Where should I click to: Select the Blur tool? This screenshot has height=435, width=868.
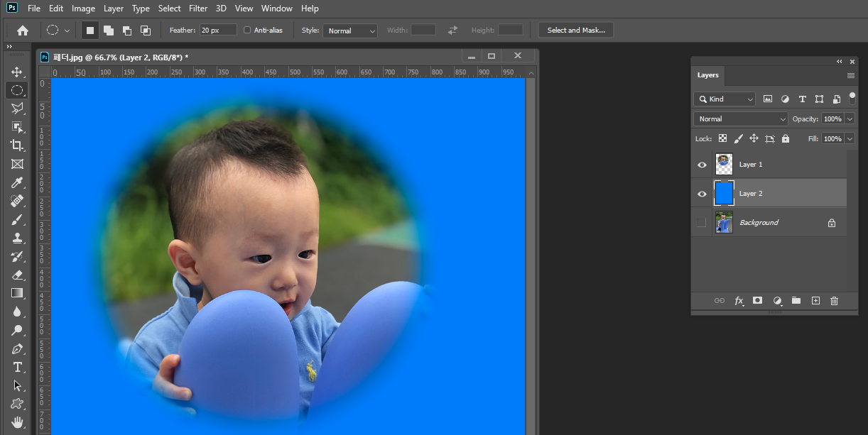pos(17,312)
